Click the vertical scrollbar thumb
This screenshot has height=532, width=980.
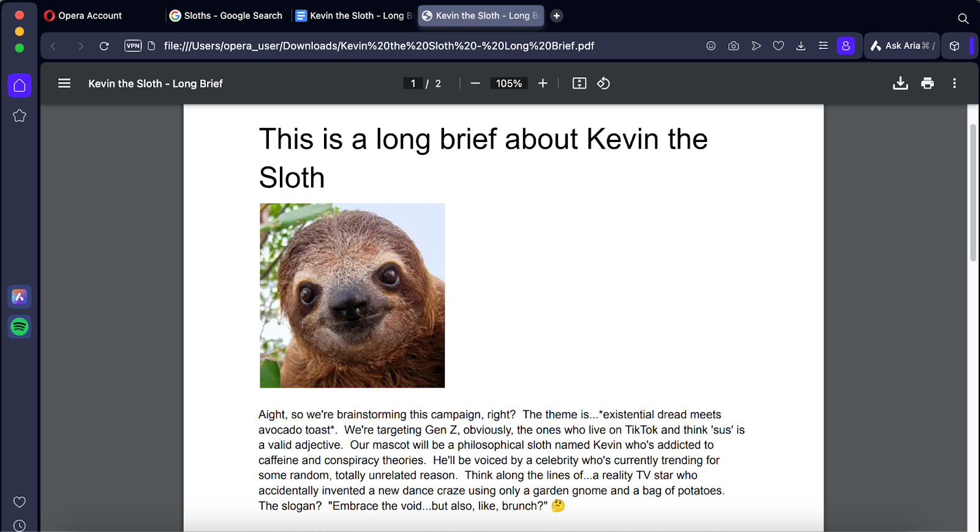tap(973, 193)
